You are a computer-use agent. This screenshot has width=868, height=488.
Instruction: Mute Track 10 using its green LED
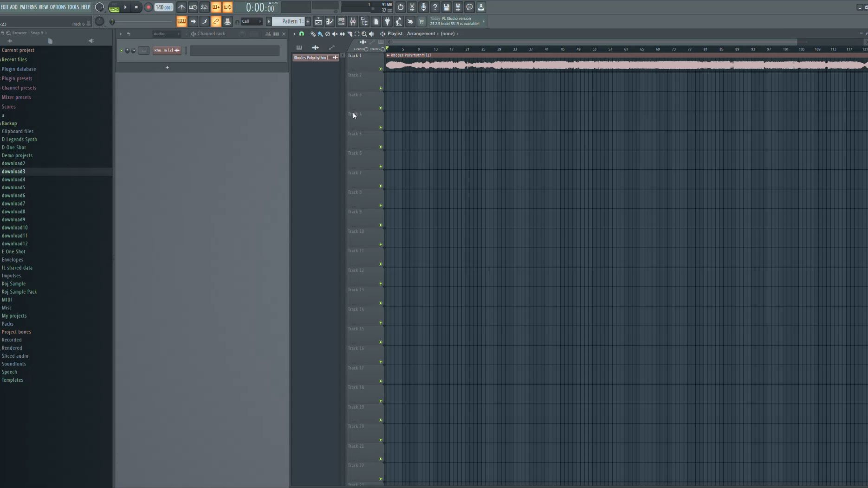381,244
